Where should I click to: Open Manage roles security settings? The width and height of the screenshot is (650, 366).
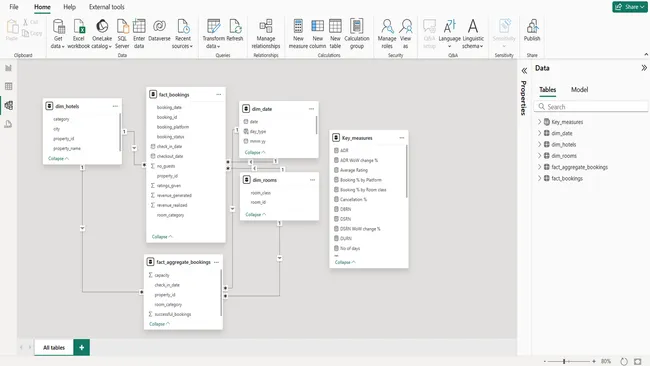[x=387, y=34]
